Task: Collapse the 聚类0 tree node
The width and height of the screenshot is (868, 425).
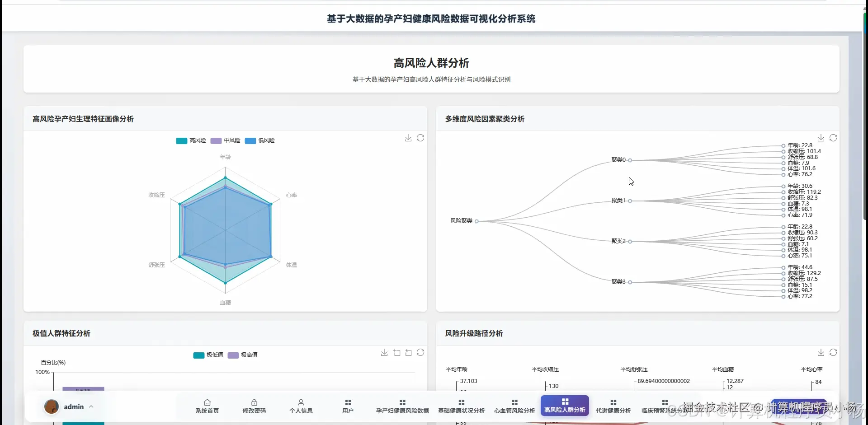Action: [630, 159]
